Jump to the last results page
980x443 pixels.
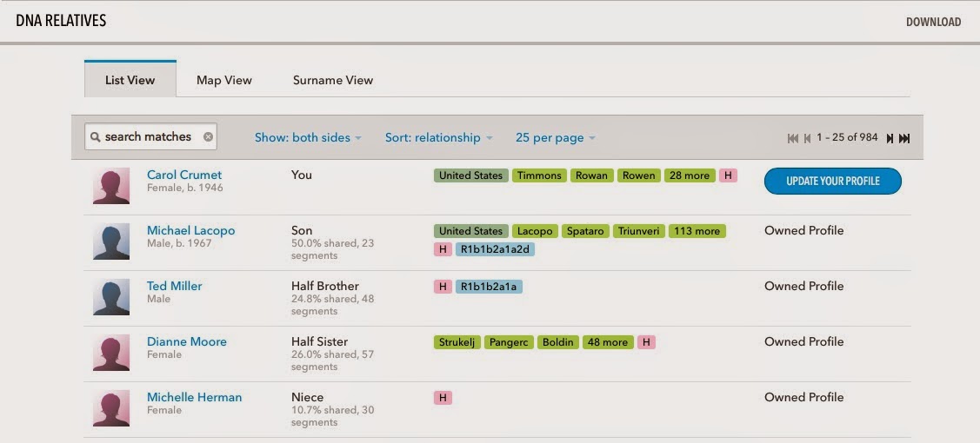904,138
